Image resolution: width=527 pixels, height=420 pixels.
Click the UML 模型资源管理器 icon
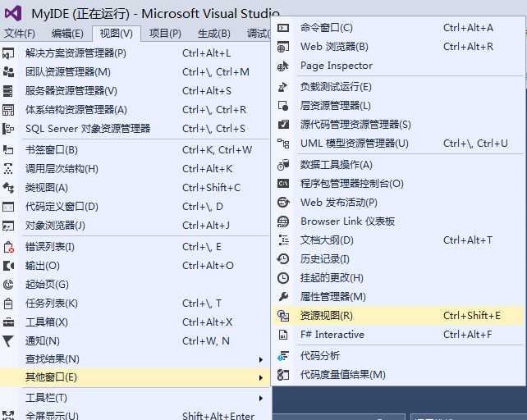[x=283, y=144]
